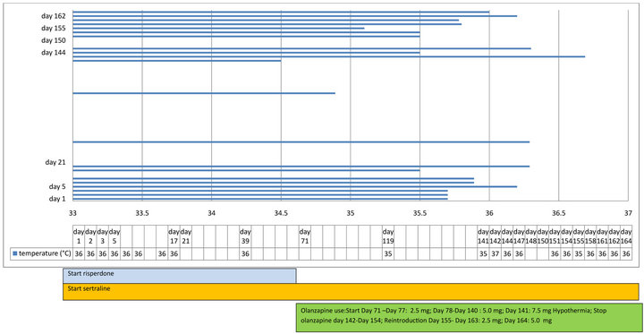This screenshot has width=644, height=334.
Task: Click x-axis tick label '33'
Action: tap(72, 213)
